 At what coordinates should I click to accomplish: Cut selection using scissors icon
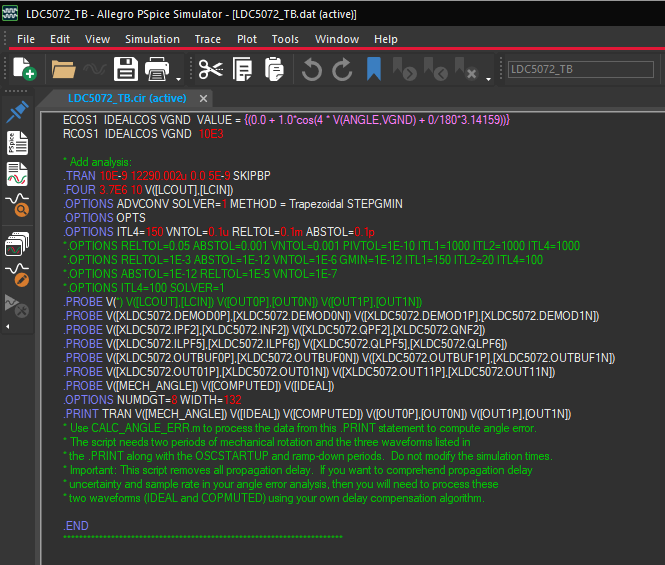click(x=210, y=69)
